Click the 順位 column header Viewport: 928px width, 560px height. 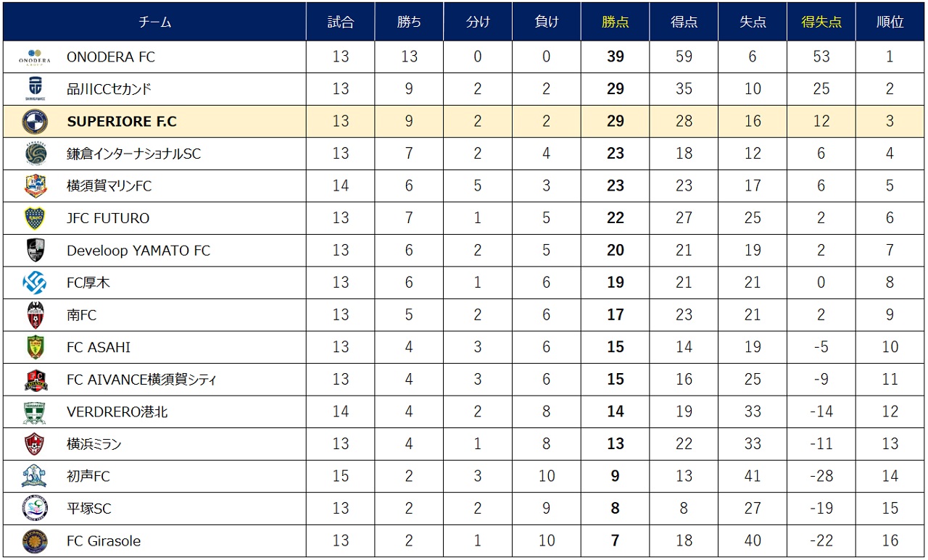tap(890, 22)
